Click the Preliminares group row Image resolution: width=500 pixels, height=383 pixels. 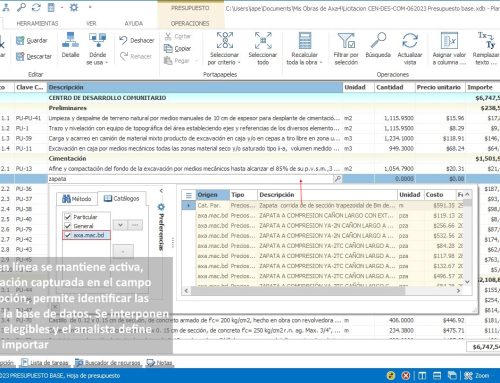click(250, 108)
